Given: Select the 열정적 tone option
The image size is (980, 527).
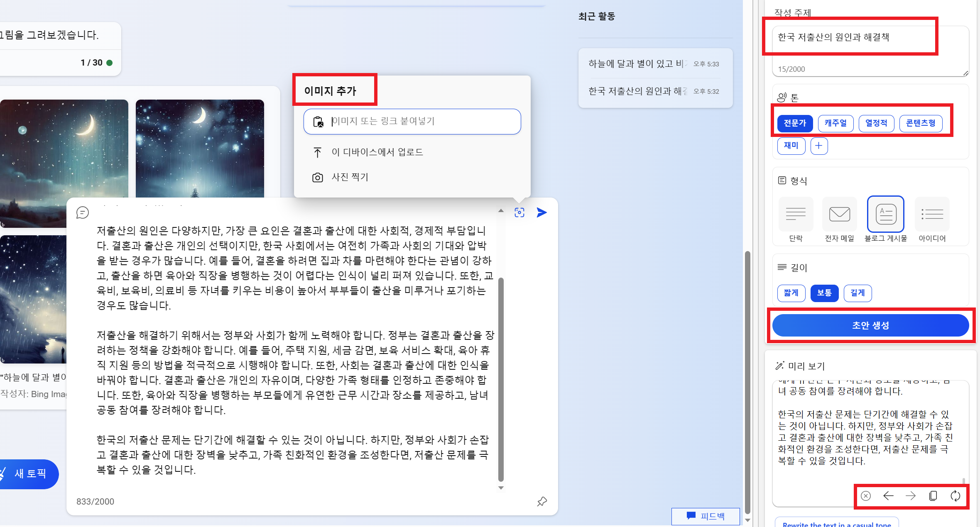Looking at the screenshot, I should pyautogui.click(x=876, y=123).
